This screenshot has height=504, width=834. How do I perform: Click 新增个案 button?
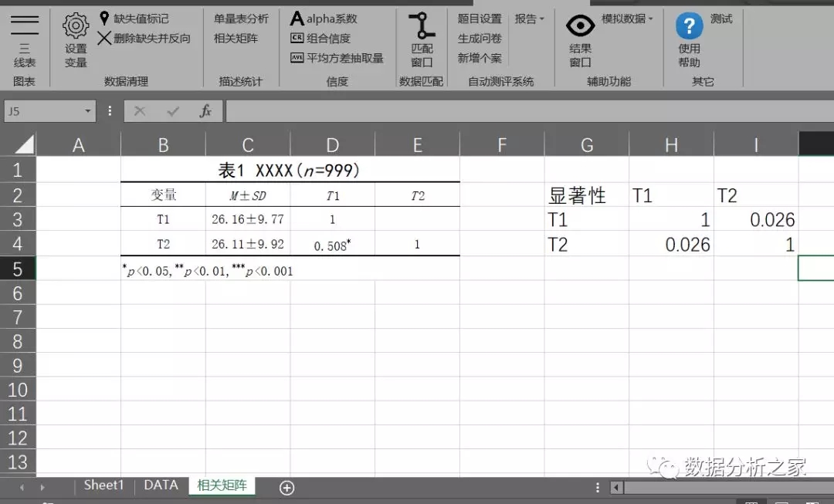(480, 58)
